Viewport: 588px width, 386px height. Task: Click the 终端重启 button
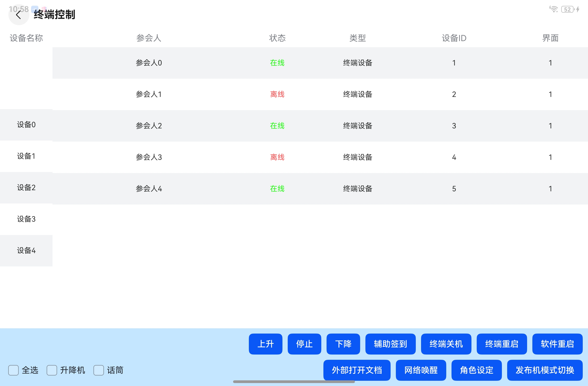pyautogui.click(x=501, y=344)
